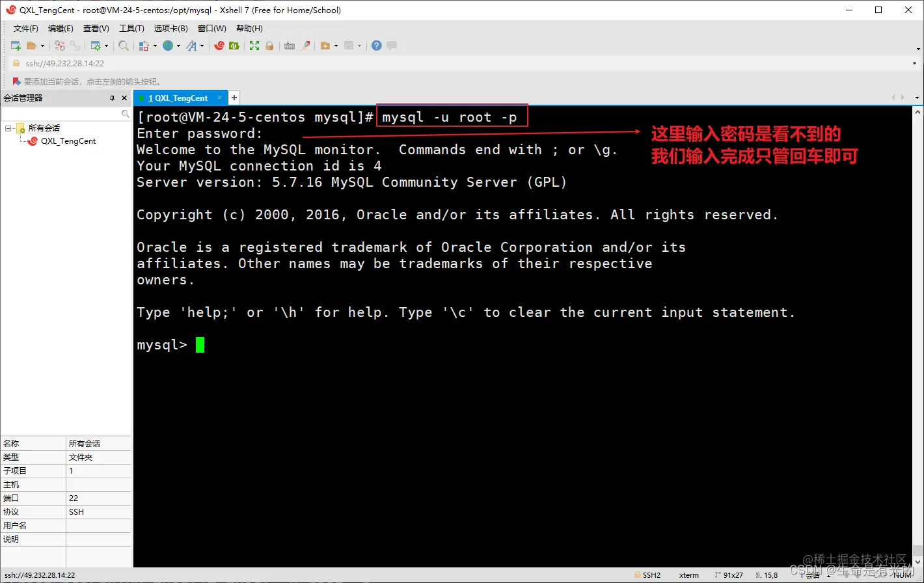Click the new folder toolbar icon

[325, 46]
